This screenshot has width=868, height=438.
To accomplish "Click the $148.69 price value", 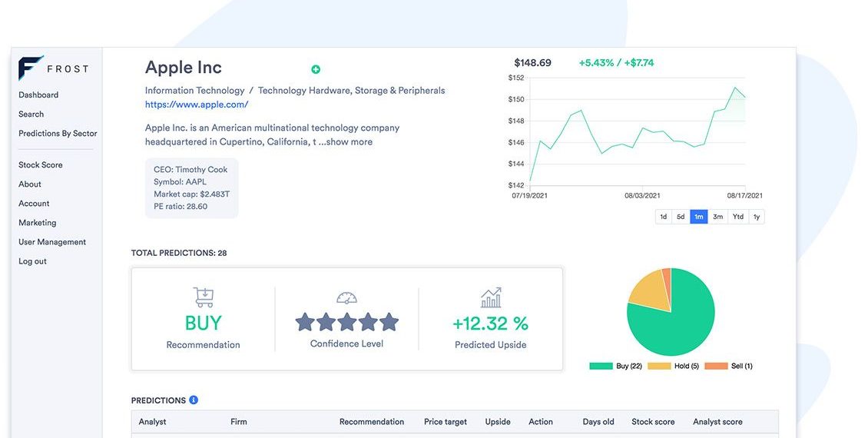I will [x=532, y=62].
